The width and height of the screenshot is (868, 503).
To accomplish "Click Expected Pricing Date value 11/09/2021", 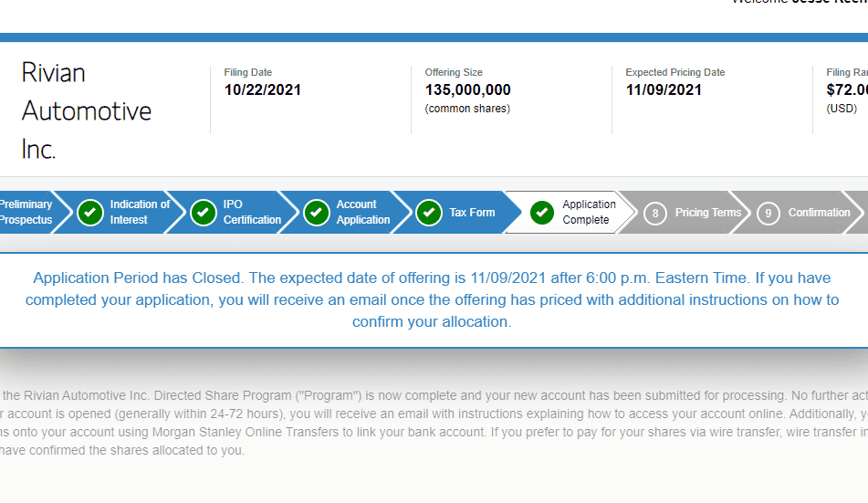I will [664, 89].
